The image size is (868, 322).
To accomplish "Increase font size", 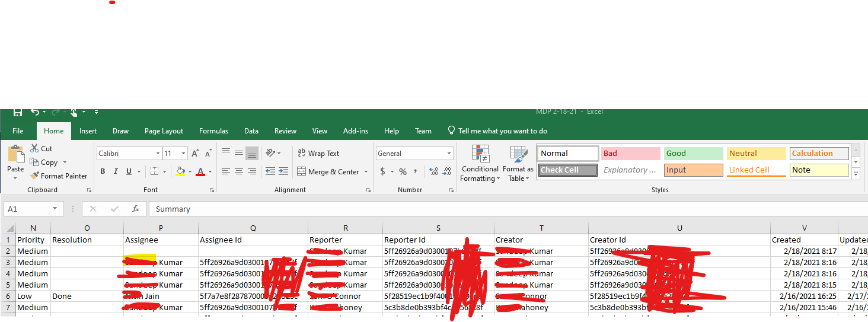I will pyautogui.click(x=195, y=154).
